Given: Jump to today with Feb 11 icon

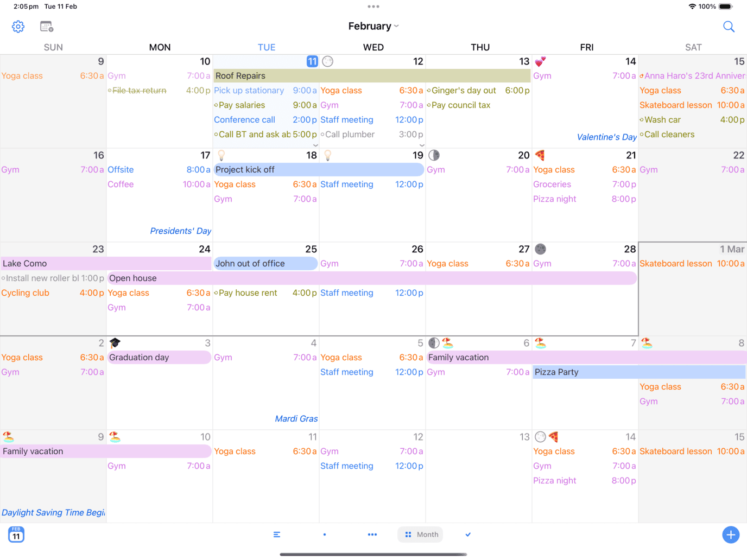Looking at the screenshot, I should (16, 534).
